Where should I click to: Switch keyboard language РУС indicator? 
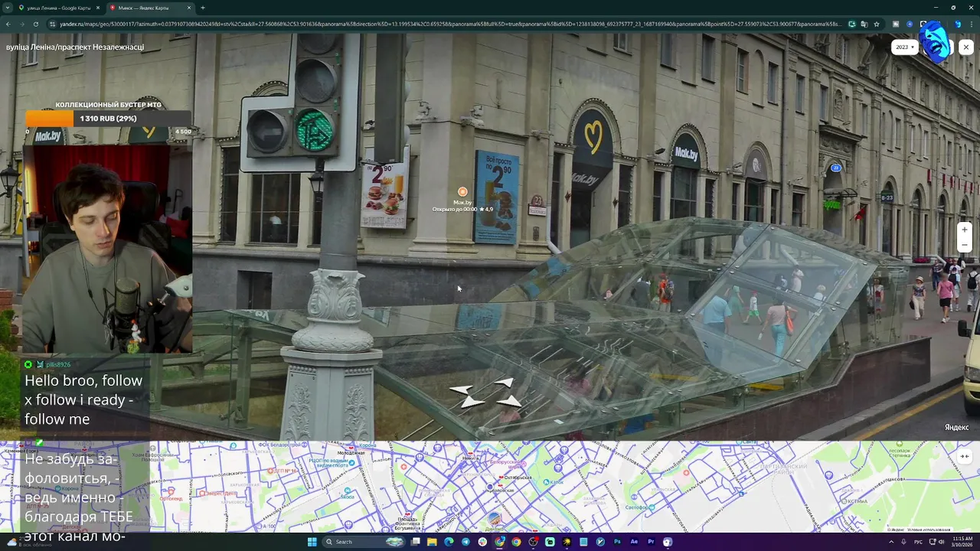coord(918,542)
